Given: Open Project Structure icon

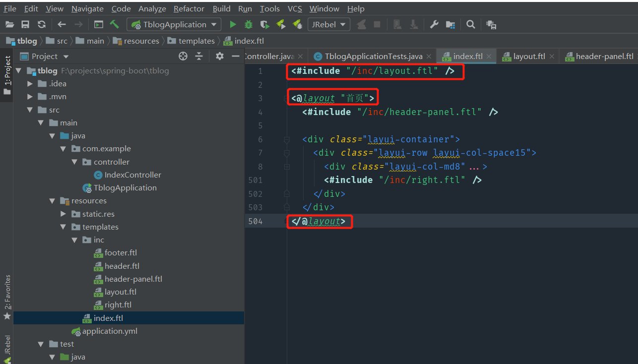Looking at the screenshot, I should 450,24.
